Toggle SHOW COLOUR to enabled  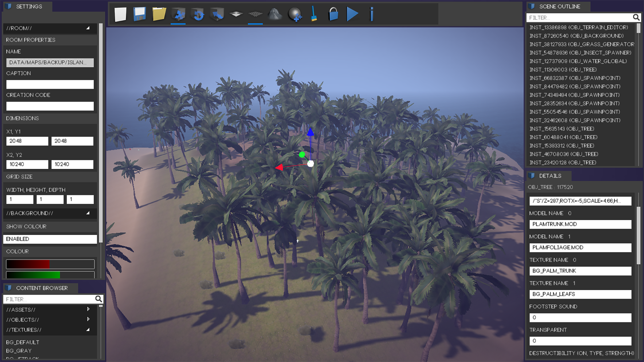point(50,239)
